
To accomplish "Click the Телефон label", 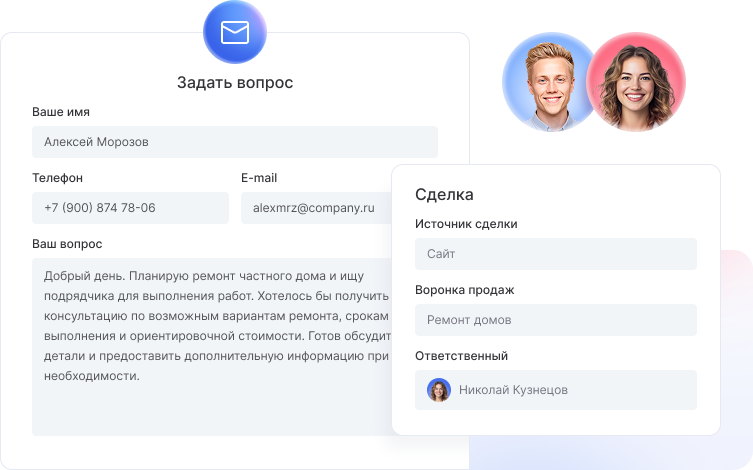I will [x=57, y=178].
